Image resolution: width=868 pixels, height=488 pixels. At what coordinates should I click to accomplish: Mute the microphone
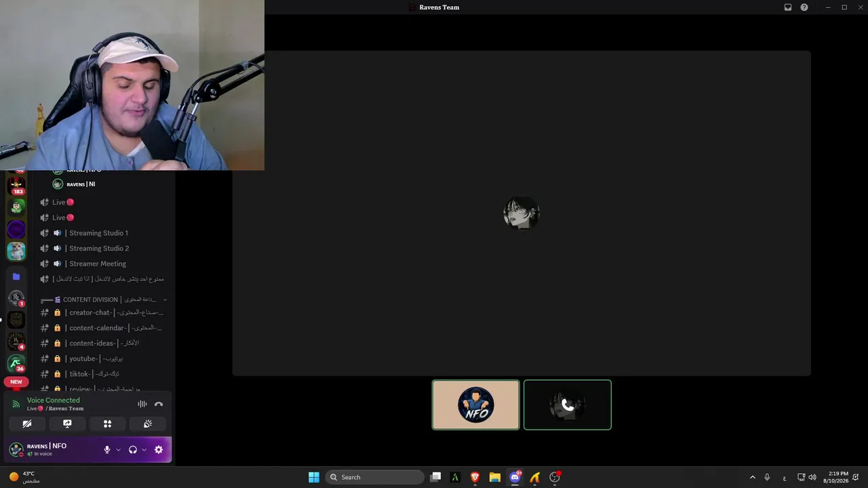point(106,449)
